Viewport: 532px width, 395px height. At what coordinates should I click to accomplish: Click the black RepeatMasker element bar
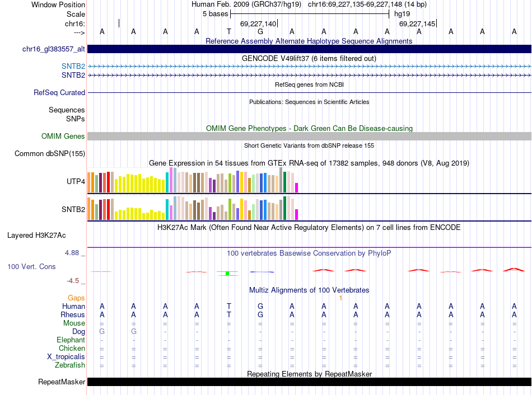309,382
